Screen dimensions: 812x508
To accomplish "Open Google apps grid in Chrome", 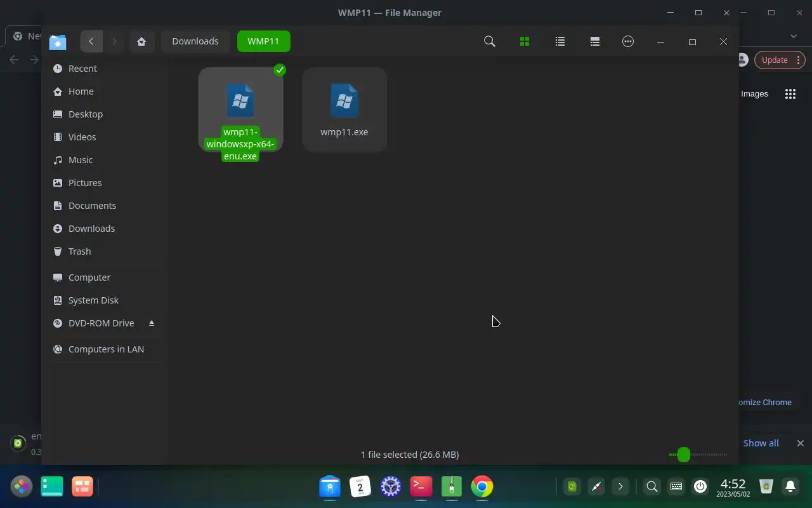I will pyautogui.click(x=790, y=94).
